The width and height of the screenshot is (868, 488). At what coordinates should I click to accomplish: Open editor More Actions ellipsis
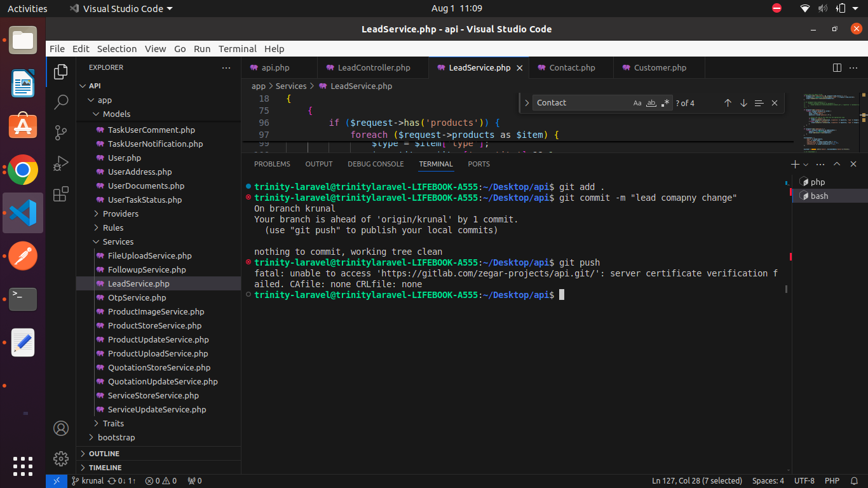click(x=853, y=67)
